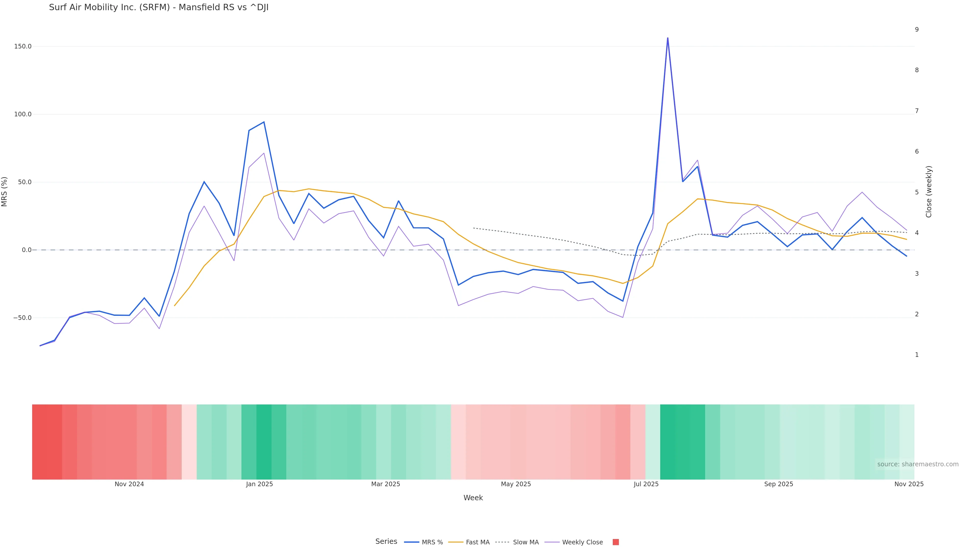Click the 150.0 y-axis tick label
The width and height of the screenshot is (980, 551).
23,46
